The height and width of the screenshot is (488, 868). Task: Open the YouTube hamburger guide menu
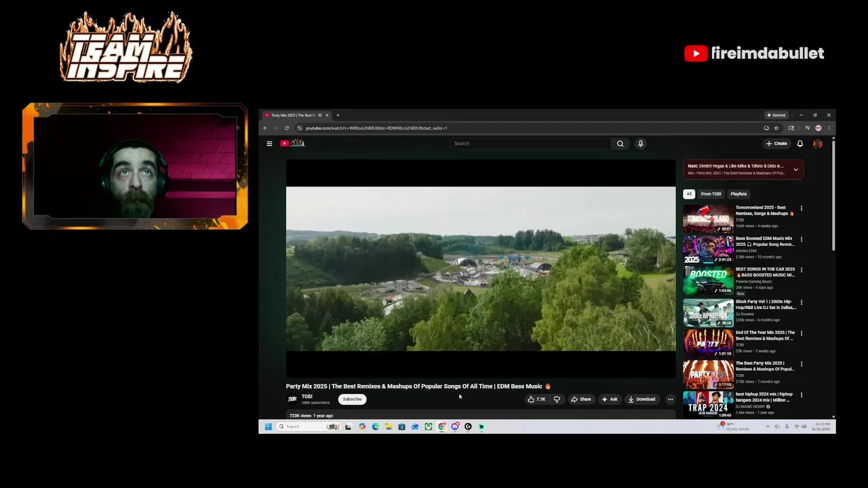click(x=269, y=144)
